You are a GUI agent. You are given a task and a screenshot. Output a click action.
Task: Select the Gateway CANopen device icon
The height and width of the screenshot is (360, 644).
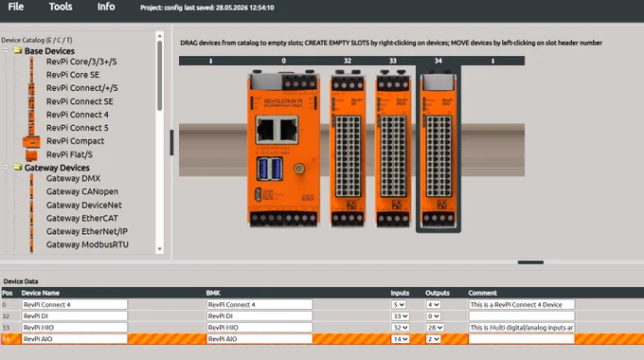31,192
